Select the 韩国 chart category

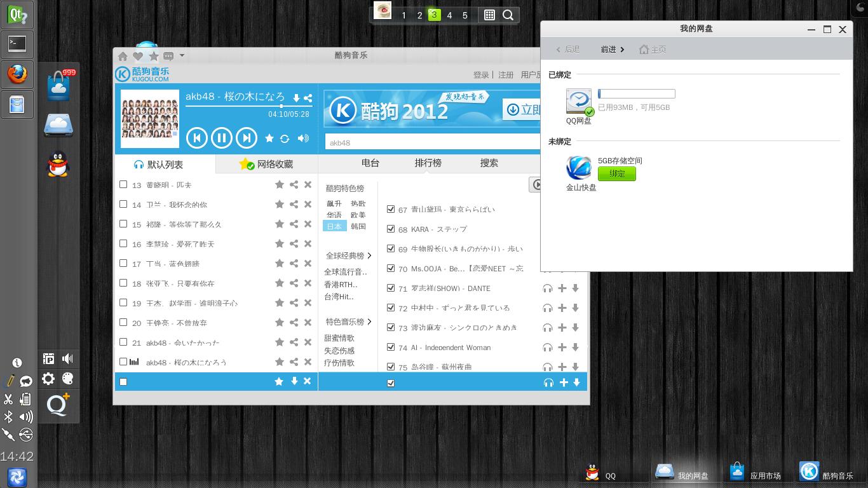click(x=358, y=226)
